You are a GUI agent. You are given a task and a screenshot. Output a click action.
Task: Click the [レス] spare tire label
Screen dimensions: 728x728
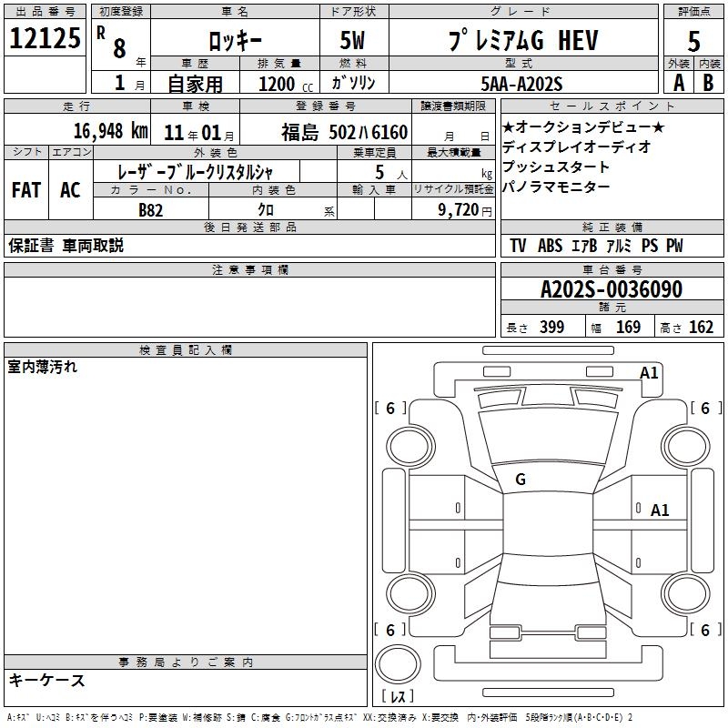tap(398, 696)
